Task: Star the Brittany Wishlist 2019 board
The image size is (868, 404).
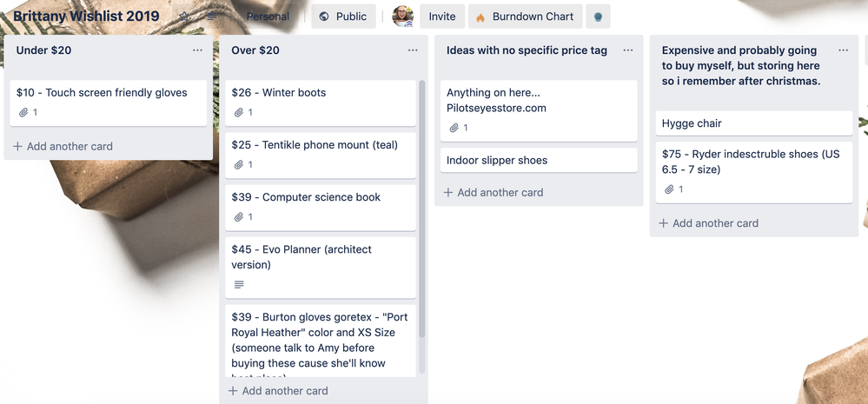Action: pos(184,17)
